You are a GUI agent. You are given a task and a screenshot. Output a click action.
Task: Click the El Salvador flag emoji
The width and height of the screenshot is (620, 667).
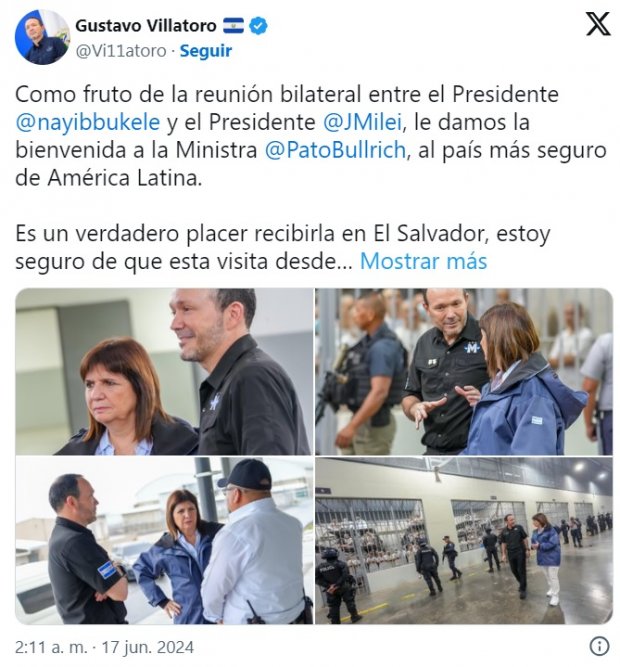pos(233,26)
